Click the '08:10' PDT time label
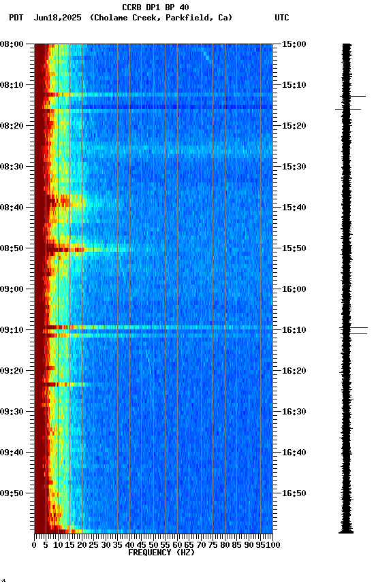Image resolution: width=376 pixels, height=588 pixels. (x=12, y=85)
